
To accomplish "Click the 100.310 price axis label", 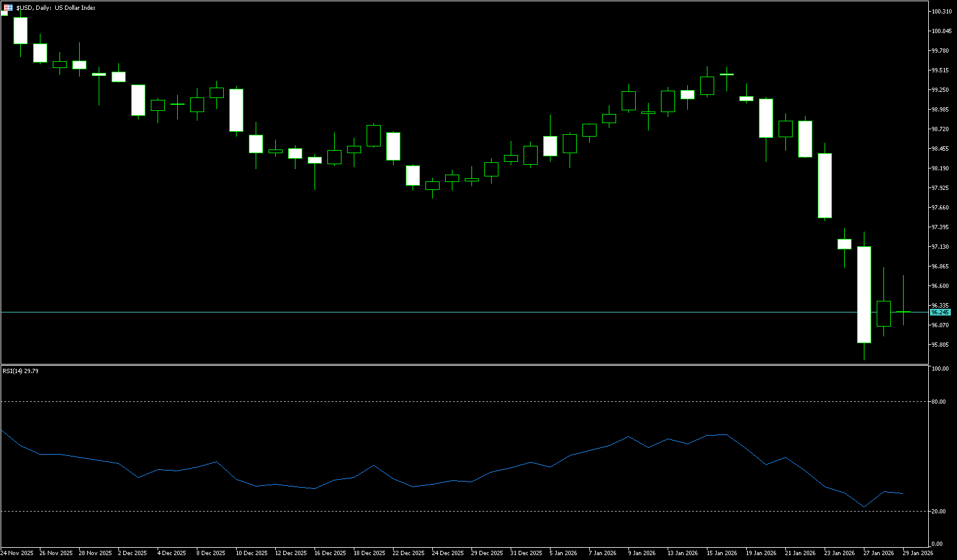I will pos(940,12).
